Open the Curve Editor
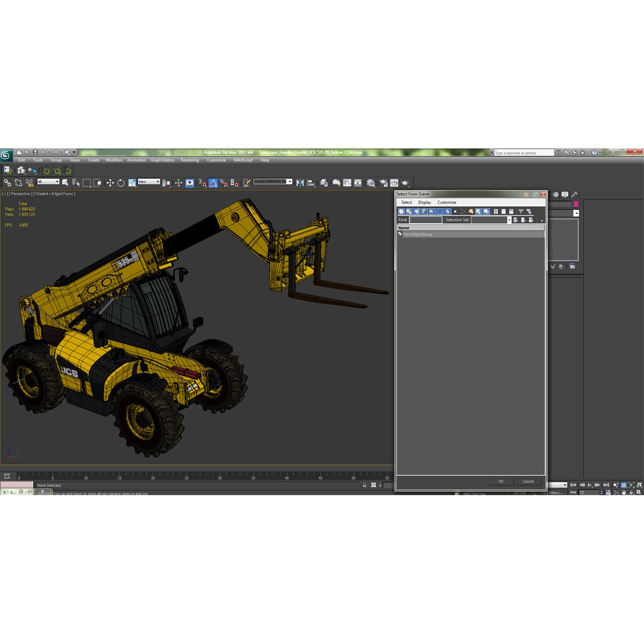 tap(347, 183)
